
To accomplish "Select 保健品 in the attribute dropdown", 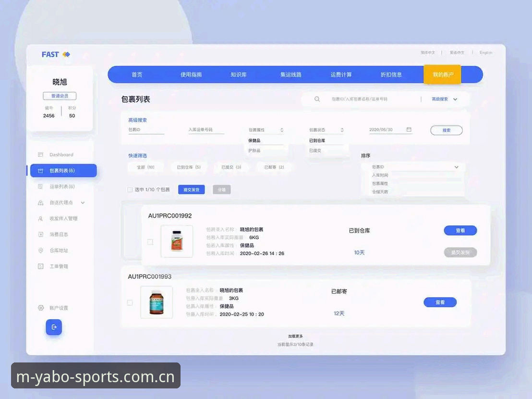I will coord(254,140).
